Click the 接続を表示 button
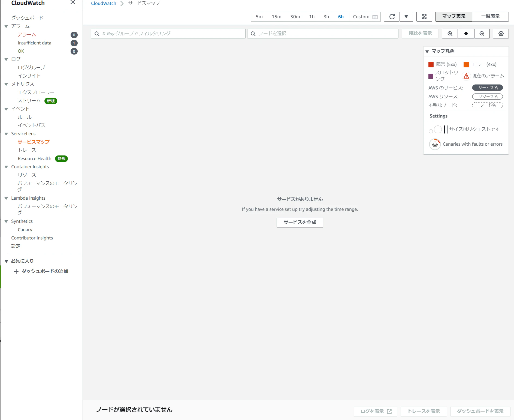Screen dimensions: 514x420 tap(420, 33)
